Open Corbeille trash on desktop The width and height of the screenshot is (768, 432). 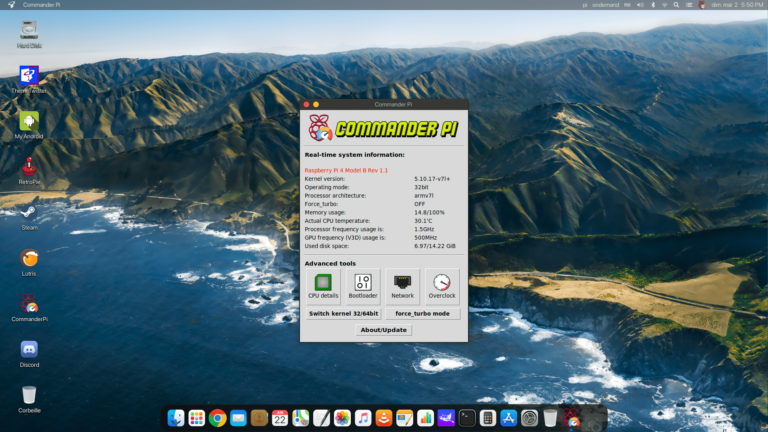(x=29, y=399)
